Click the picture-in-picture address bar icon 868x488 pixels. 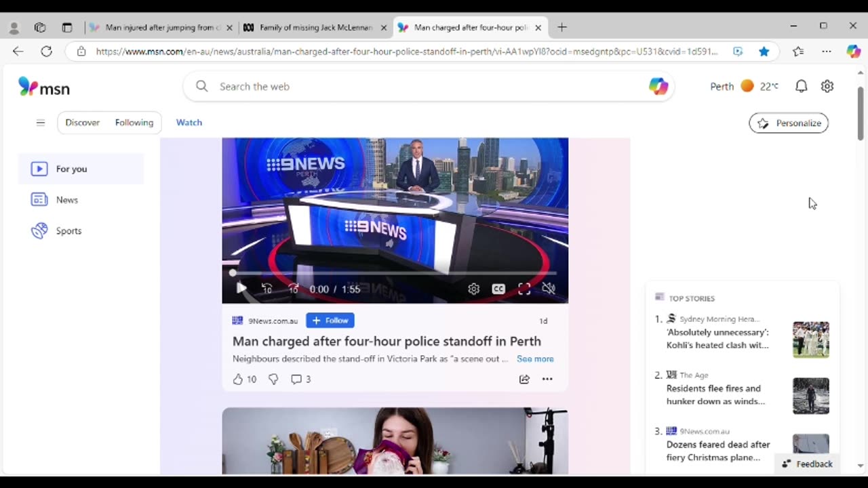[738, 52]
